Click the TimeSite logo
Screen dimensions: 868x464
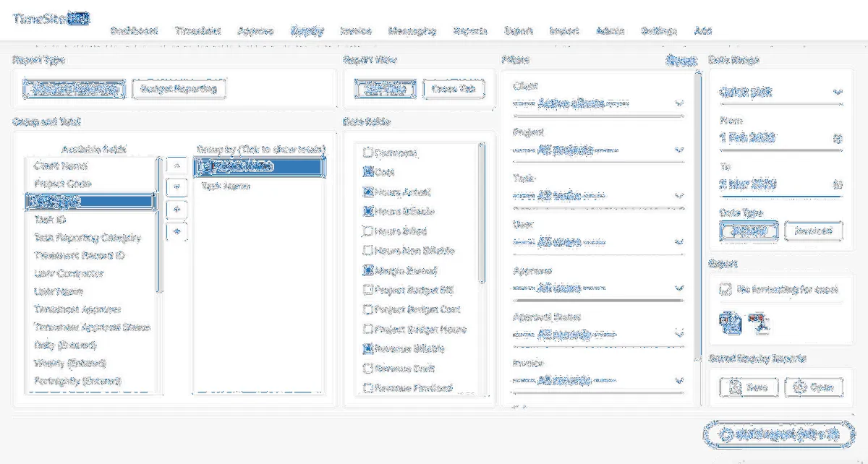[x=51, y=18]
